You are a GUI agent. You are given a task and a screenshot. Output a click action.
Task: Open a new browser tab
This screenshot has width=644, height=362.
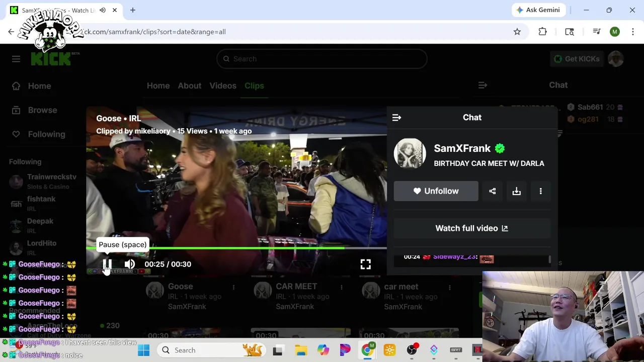coord(133,10)
